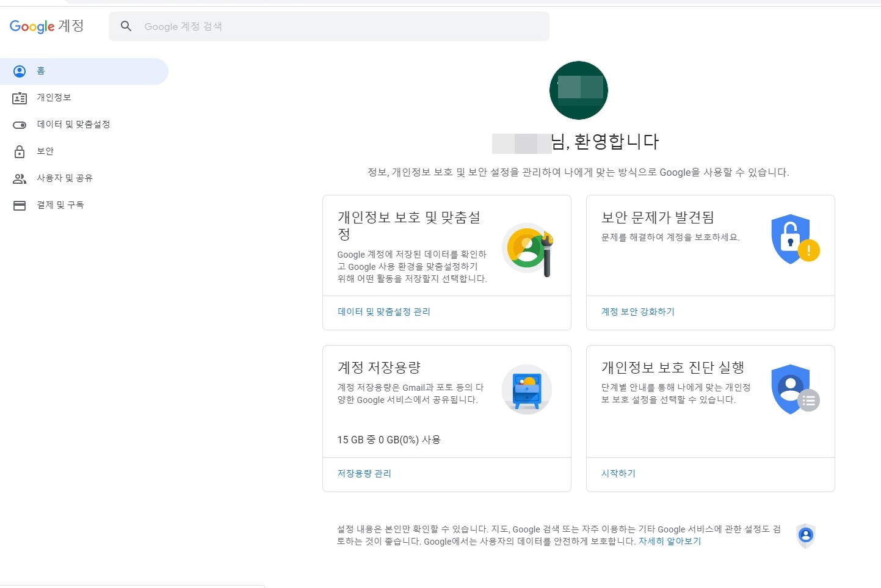
Task: Click 계정 저장용량 card title
Action: [x=379, y=368]
